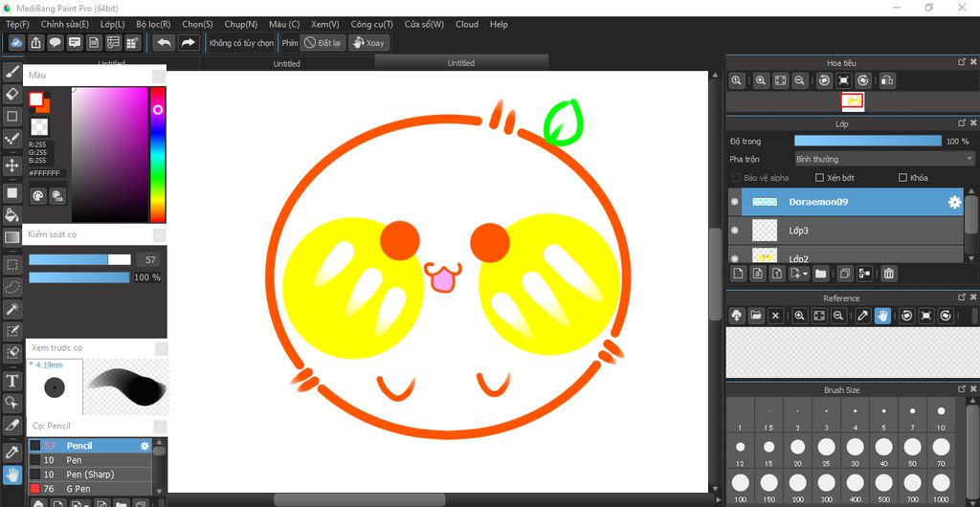Open the Cloud menu
Image resolution: width=980 pixels, height=507 pixels.
(467, 24)
